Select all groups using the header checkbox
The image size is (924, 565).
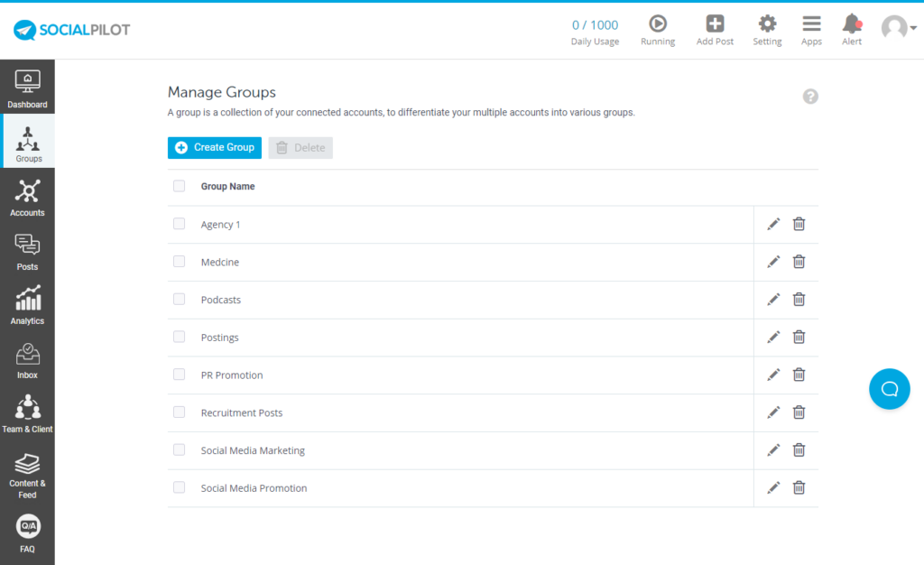(178, 185)
